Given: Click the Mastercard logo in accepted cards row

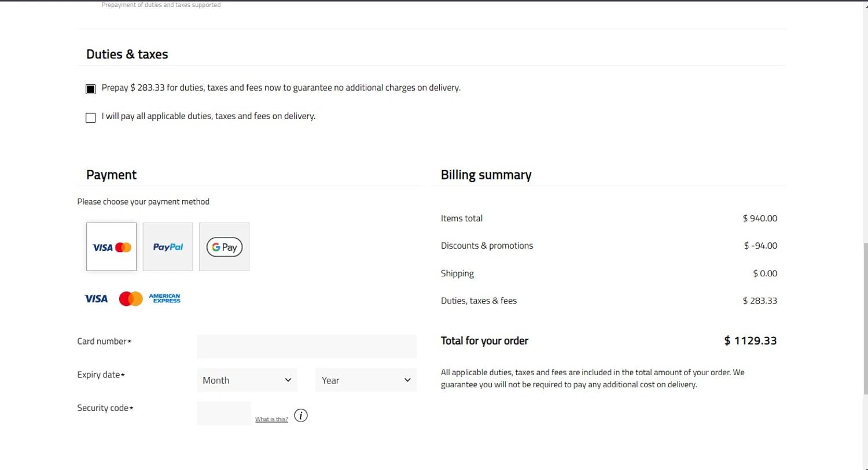Looking at the screenshot, I should point(131,299).
